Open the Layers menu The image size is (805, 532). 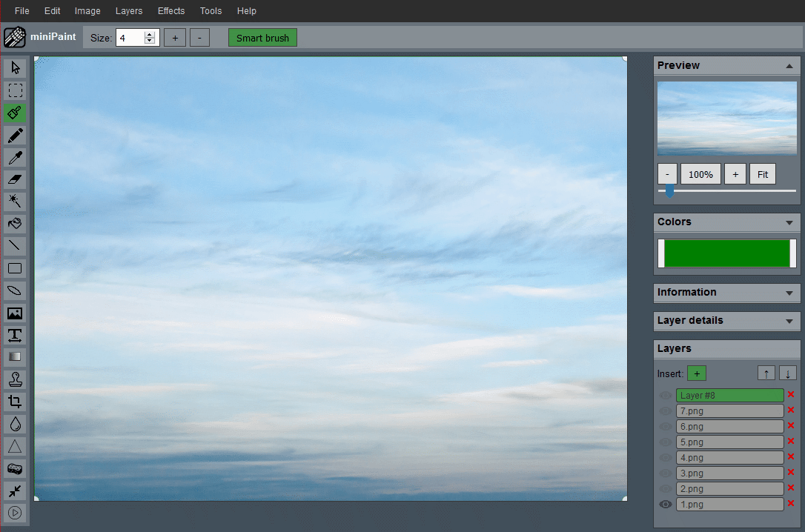click(128, 10)
